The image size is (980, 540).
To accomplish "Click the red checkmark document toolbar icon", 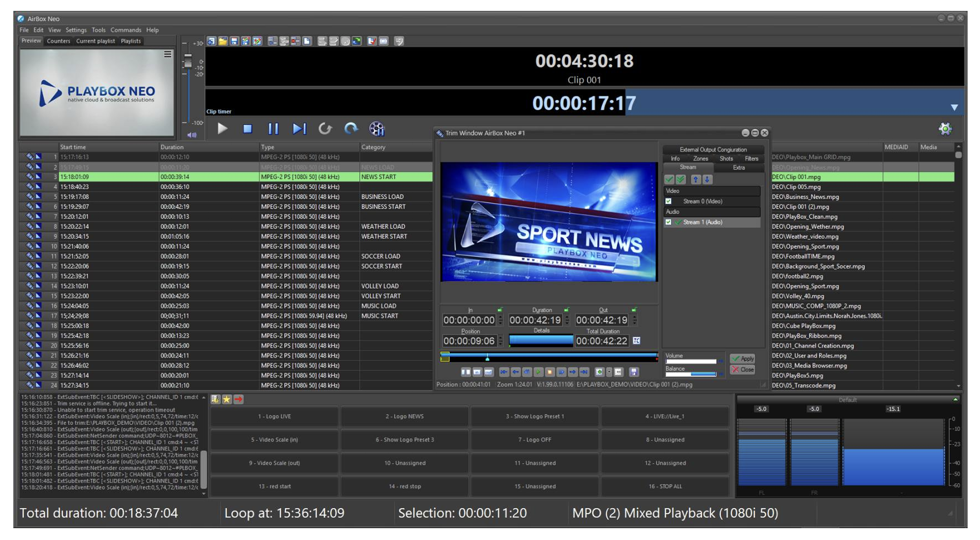I will 372,42.
